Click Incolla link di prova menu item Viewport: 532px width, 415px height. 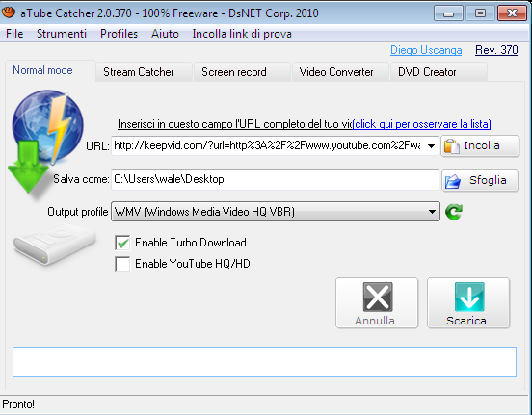(242, 34)
